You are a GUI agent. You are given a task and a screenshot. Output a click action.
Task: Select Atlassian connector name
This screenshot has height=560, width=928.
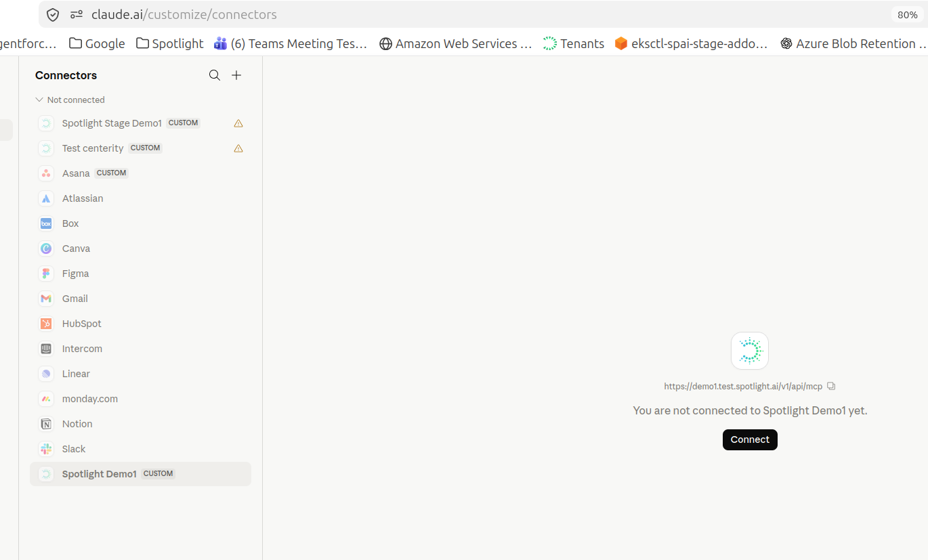point(83,198)
